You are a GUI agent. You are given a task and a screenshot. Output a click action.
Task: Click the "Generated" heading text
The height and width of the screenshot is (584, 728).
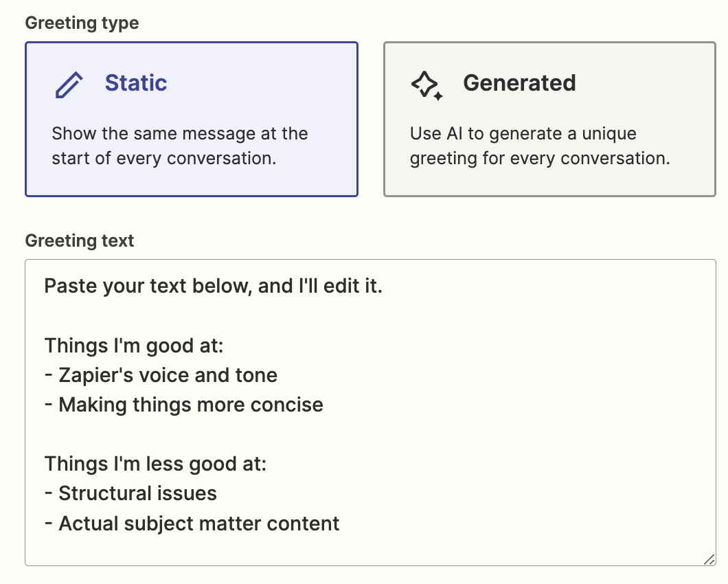[x=519, y=83]
